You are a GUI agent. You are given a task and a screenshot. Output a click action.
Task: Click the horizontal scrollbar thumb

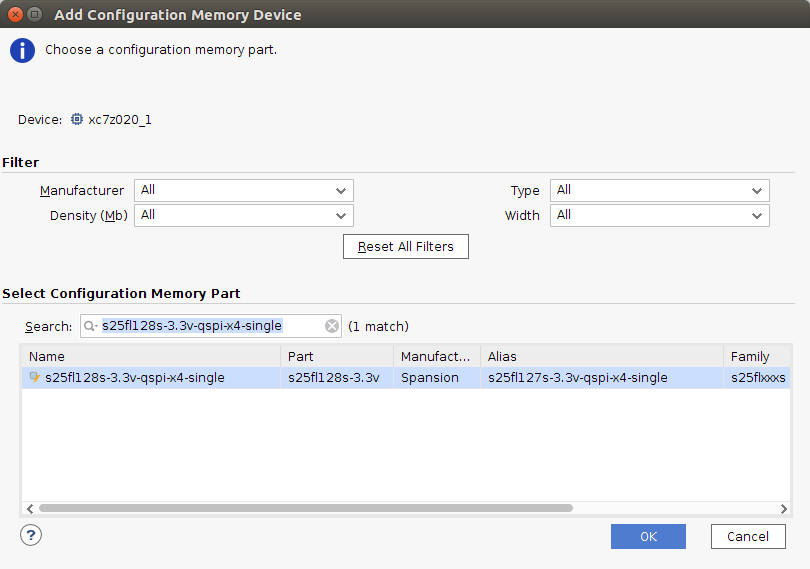click(x=306, y=508)
